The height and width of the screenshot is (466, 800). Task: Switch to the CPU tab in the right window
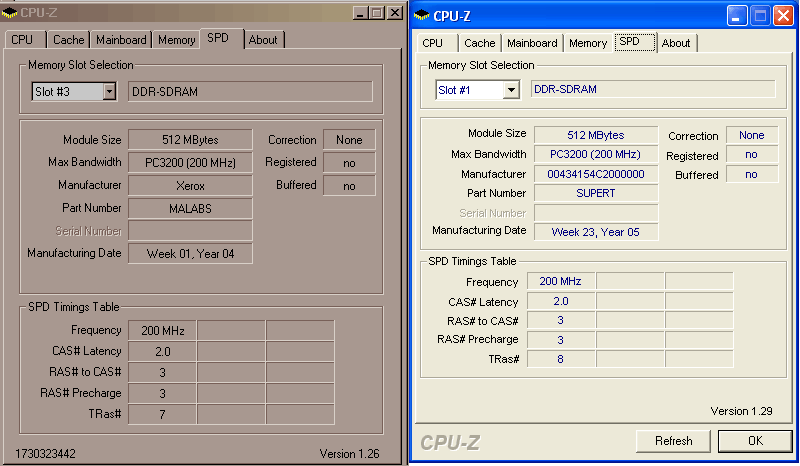432,43
